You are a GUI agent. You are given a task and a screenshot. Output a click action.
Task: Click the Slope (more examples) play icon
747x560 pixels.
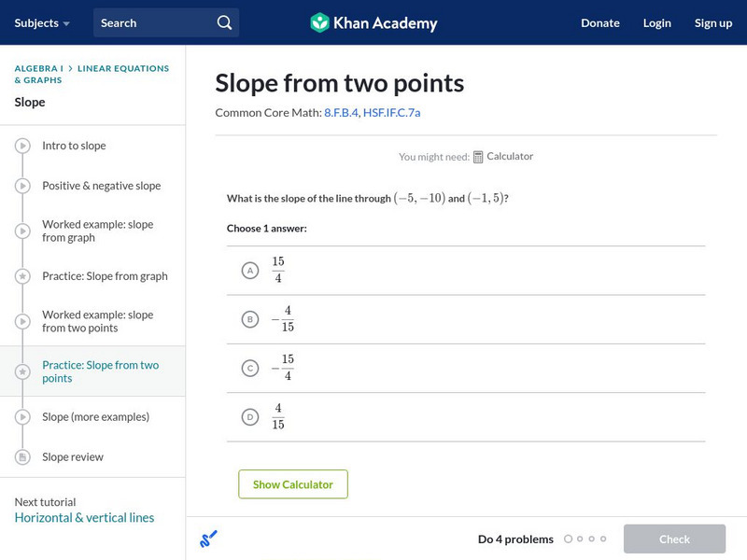(x=22, y=417)
